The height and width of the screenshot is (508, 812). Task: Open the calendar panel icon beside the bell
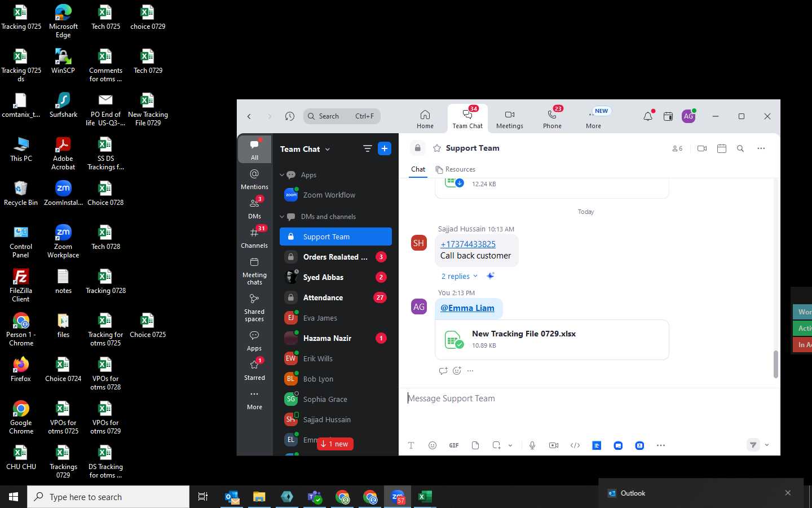tap(668, 116)
